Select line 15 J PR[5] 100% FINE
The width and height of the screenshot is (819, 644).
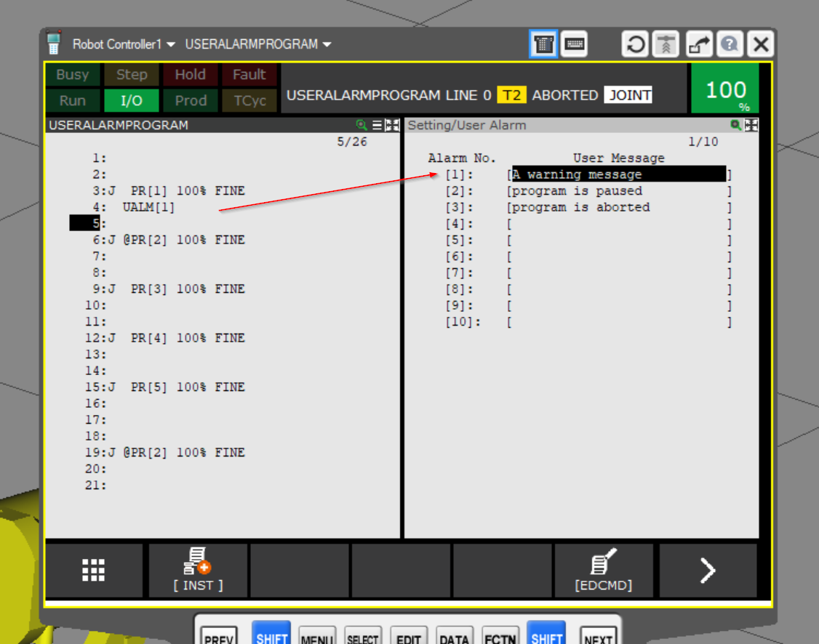click(x=165, y=387)
